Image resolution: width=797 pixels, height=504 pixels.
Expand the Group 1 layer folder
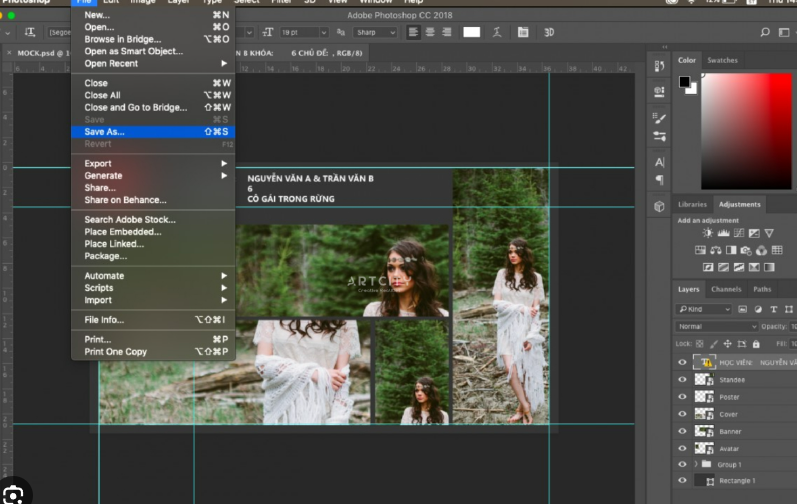(x=696, y=465)
